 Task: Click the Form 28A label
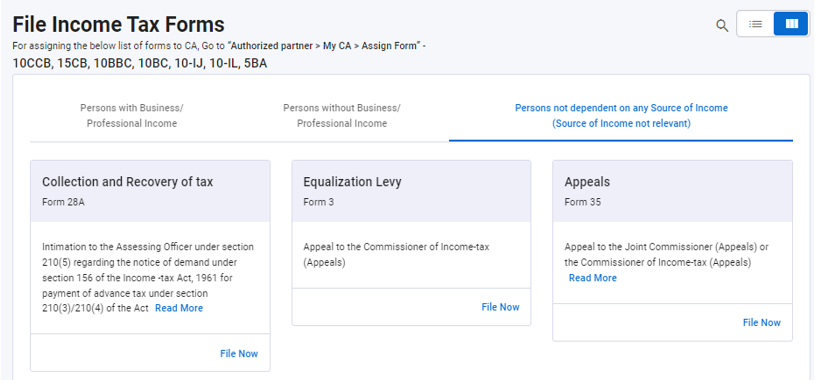[x=63, y=202]
